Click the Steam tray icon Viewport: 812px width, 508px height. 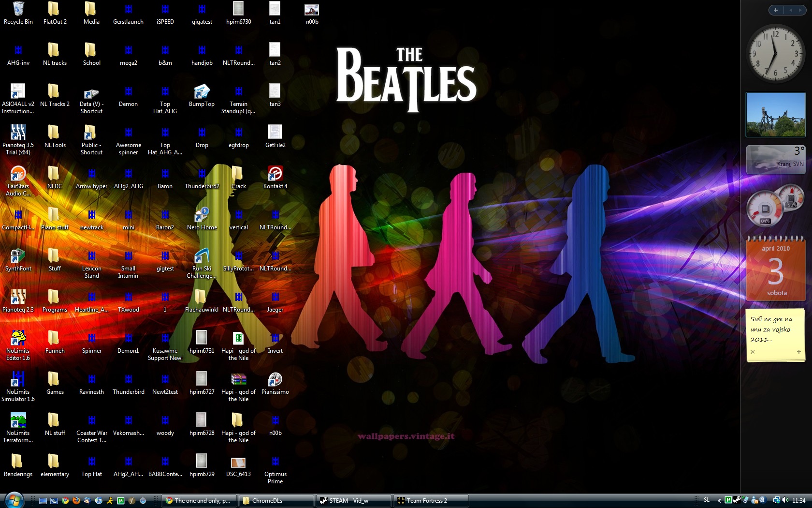coord(737,500)
